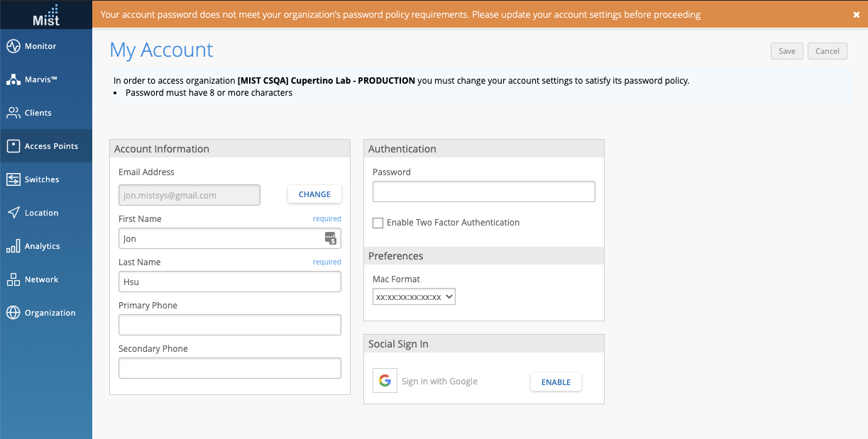868x439 pixels.
Task: Click the Mist logo
Action: tap(46, 14)
